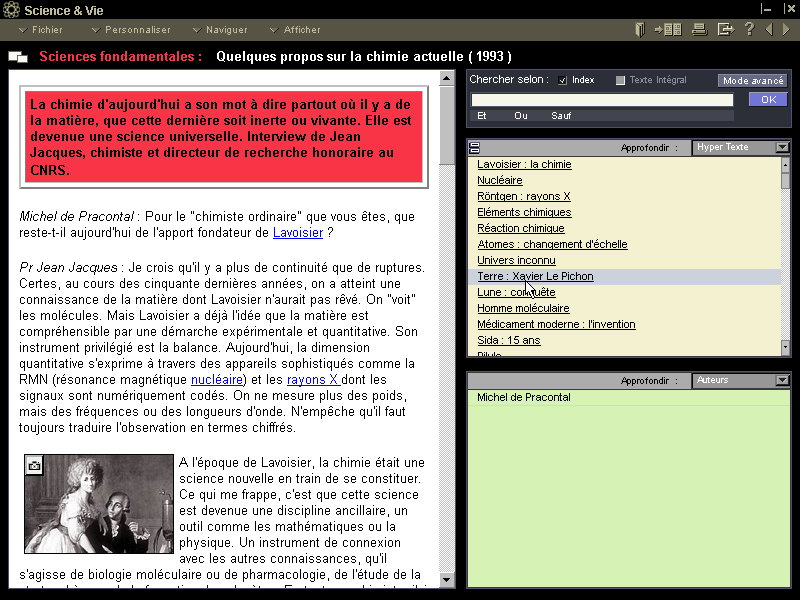Click the hypertext list scrollbar thumb
The height and width of the screenshot is (600, 800).
[785, 181]
